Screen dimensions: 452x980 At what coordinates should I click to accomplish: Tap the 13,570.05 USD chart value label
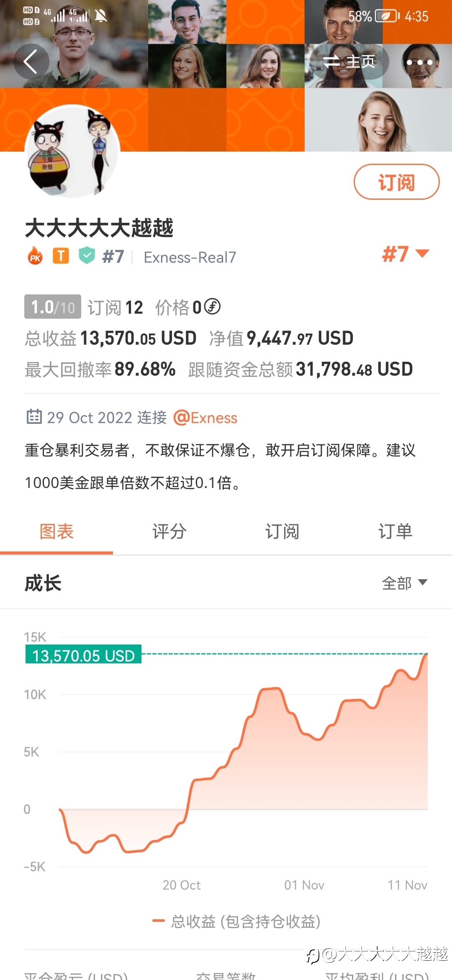tap(84, 655)
